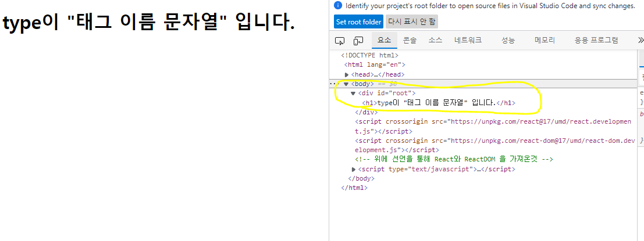Screen dimensions: 644x241
Task: Click the page heading type이 "태그 이름 문자열" 입니다.
Action: tap(149, 23)
